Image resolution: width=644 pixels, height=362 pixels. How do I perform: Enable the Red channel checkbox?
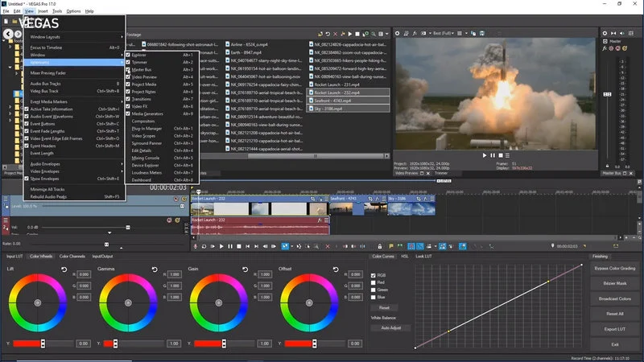[x=373, y=282]
